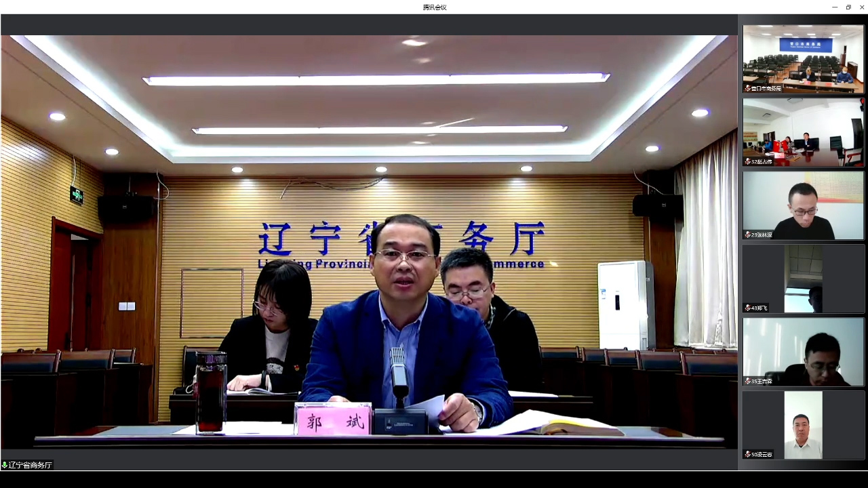Click muted microphone icon of participant 43郑飞
This screenshot has width=868, height=488.
click(x=747, y=308)
